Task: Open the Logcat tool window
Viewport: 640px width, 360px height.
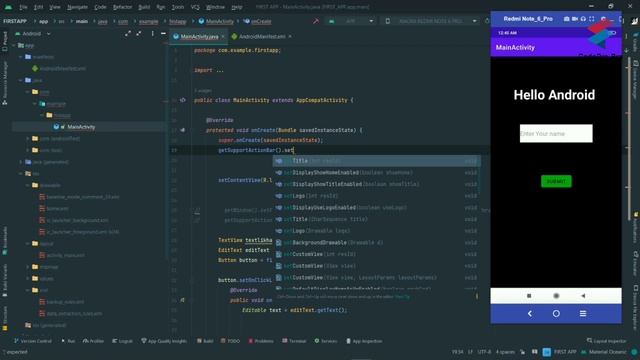Action: point(122,341)
